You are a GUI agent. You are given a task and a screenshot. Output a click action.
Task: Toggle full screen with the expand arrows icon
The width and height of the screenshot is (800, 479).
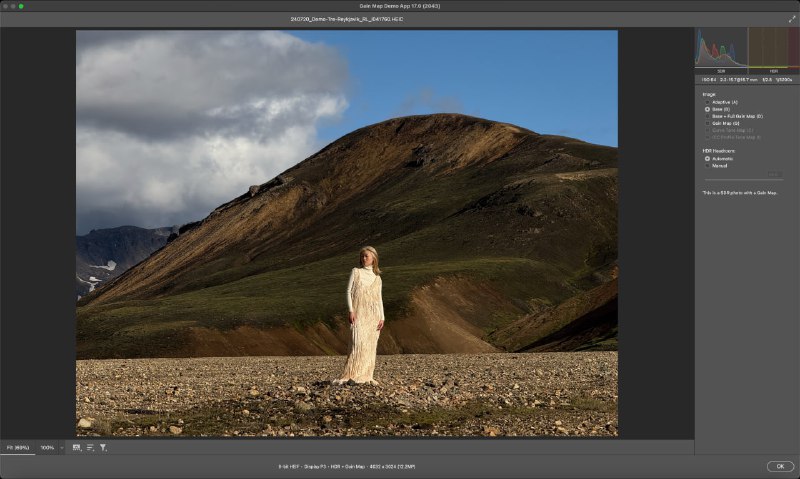(792, 19)
